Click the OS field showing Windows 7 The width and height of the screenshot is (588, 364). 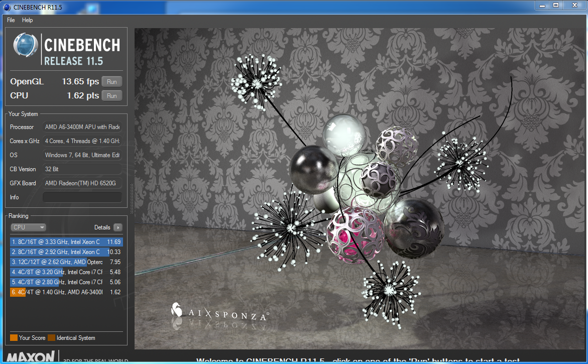point(82,155)
